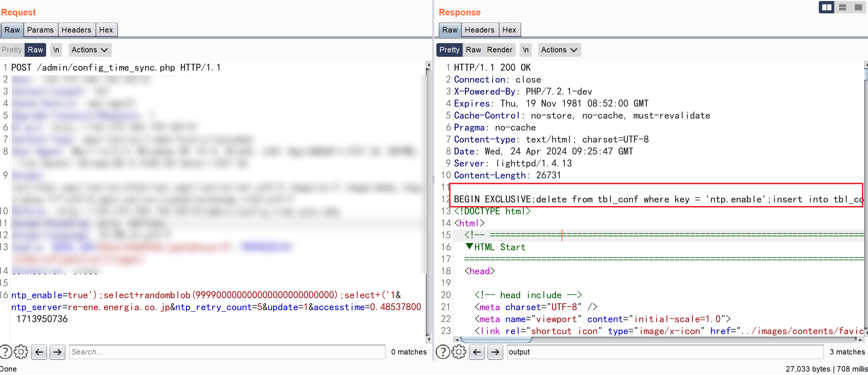Open Request Hex tab

[x=106, y=30]
